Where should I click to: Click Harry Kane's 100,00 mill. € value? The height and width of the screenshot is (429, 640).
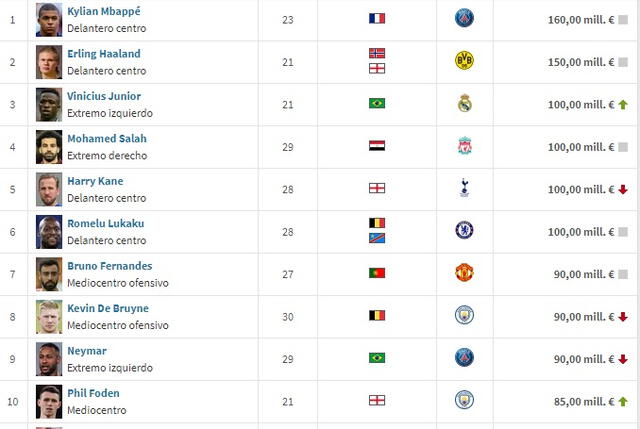(x=580, y=189)
